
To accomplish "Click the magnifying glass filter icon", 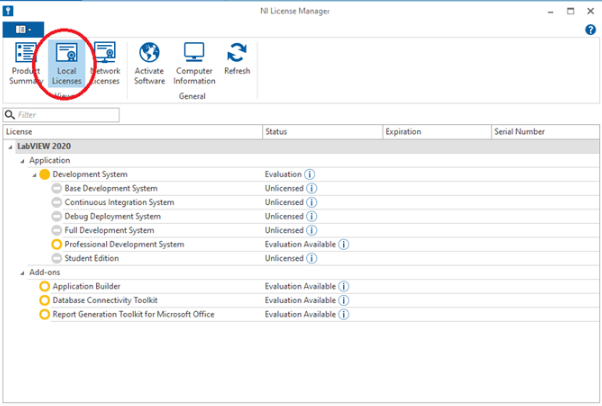I will pyautogui.click(x=10, y=114).
